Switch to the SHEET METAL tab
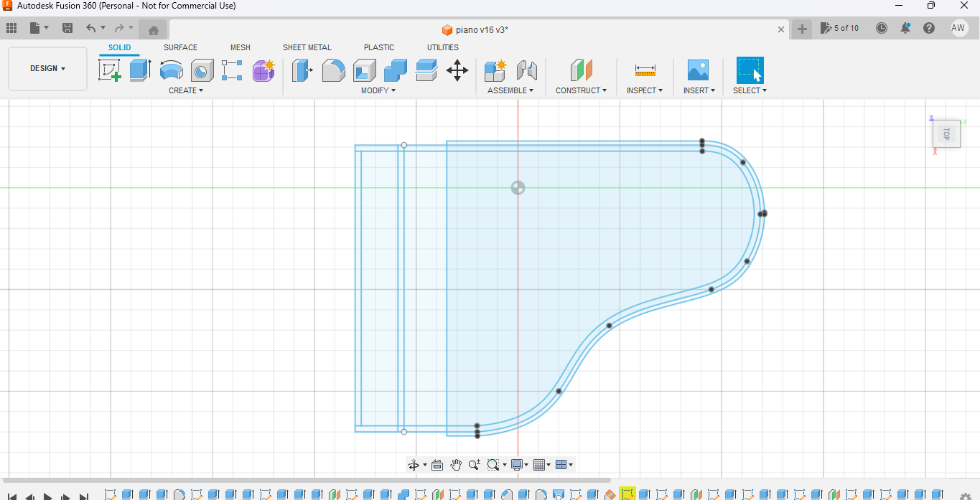Screen dimensions: 980x500 click(307, 47)
